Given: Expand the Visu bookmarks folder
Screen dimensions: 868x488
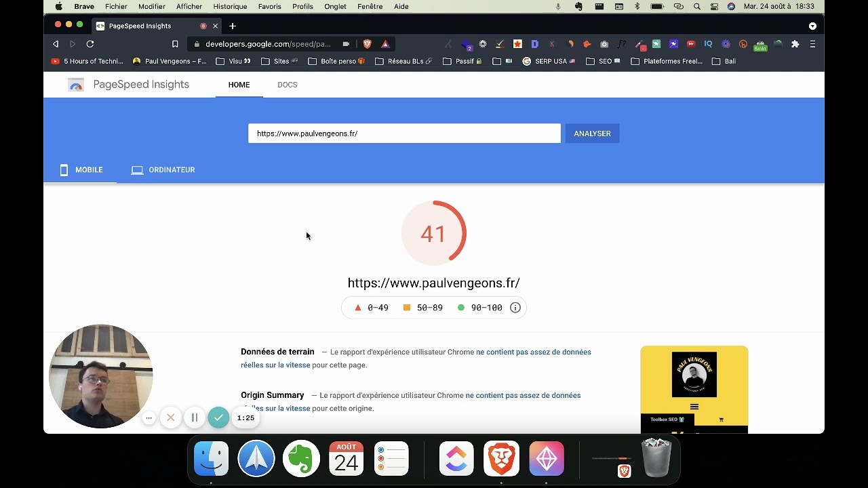Looking at the screenshot, I should [x=233, y=61].
